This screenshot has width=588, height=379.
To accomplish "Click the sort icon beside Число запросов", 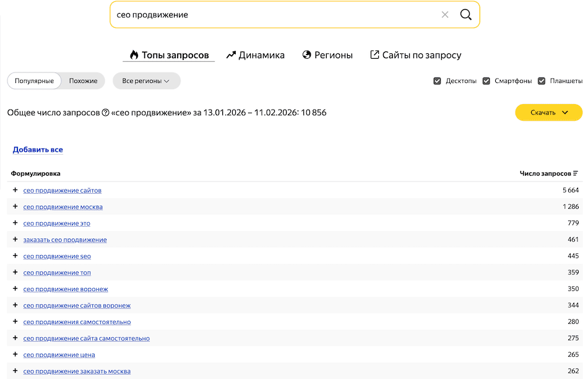I will (576, 173).
